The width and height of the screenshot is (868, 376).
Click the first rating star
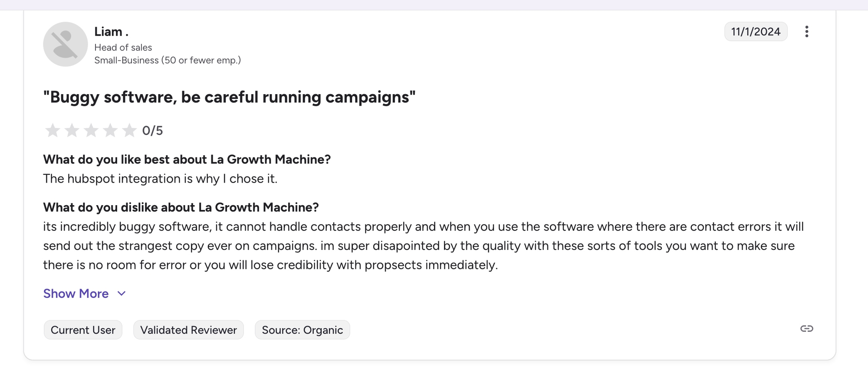pos(53,130)
